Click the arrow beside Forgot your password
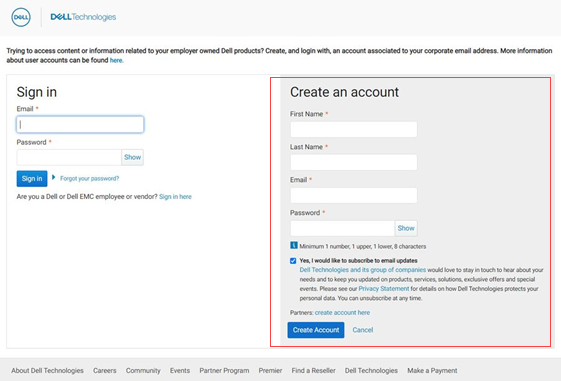This screenshot has height=381, width=561. point(53,177)
